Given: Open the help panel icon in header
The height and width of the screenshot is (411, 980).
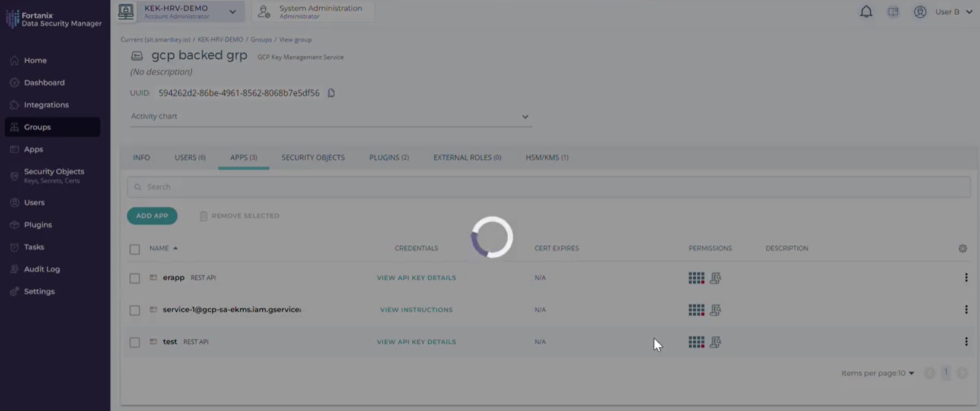Looking at the screenshot, I should coord(893,12).
